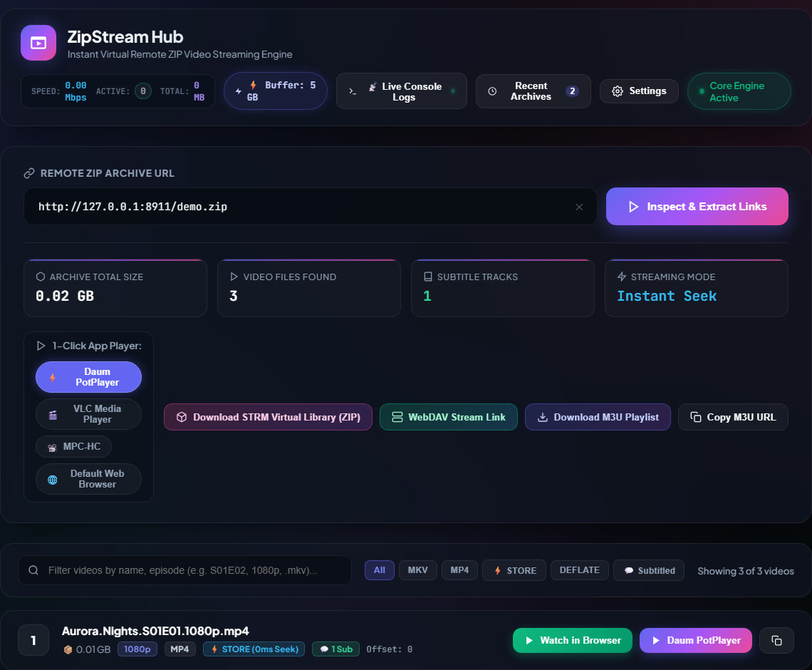The image size is (812, 670).
Task: Click the download arrow icon on M3U Playlist
Action: pyautogui.click(x=543, y=417)
